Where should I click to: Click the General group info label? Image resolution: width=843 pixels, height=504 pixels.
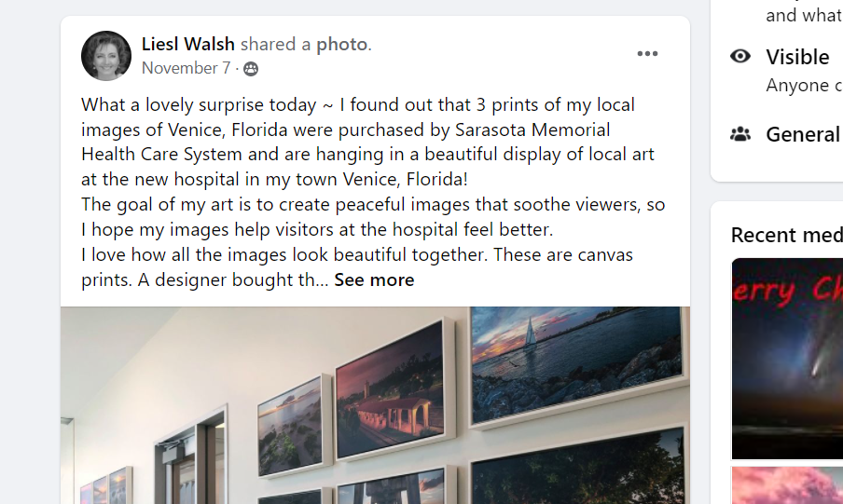[802, 134]
